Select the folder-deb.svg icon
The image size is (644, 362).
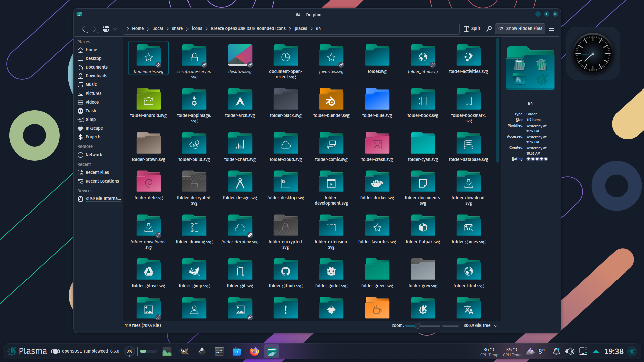(148, 182)
